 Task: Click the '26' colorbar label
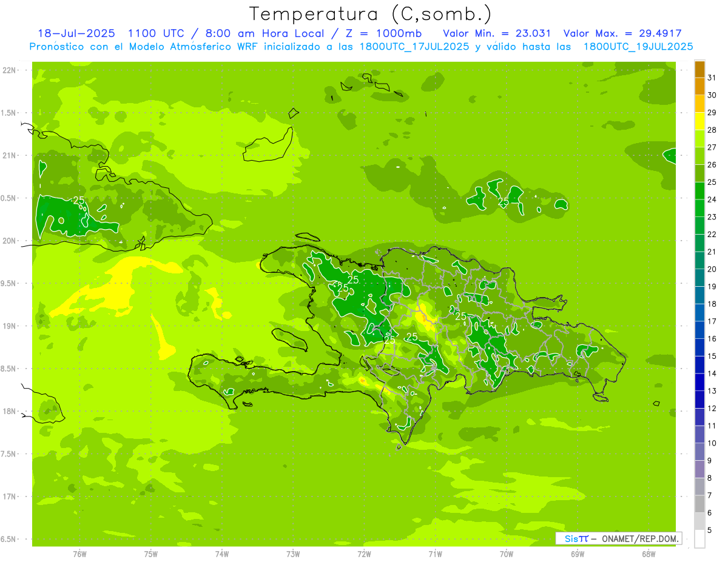712,165
